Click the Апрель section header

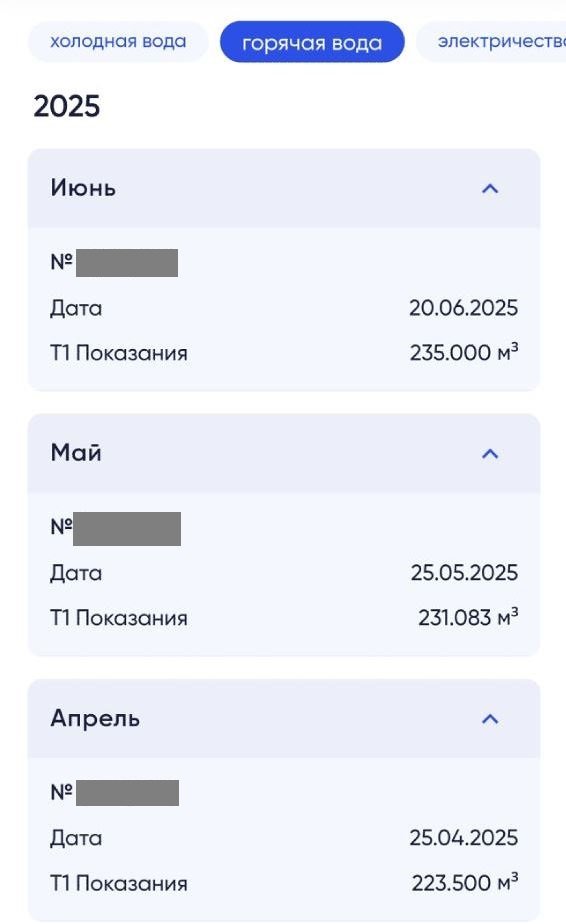(x=284, y=718)
